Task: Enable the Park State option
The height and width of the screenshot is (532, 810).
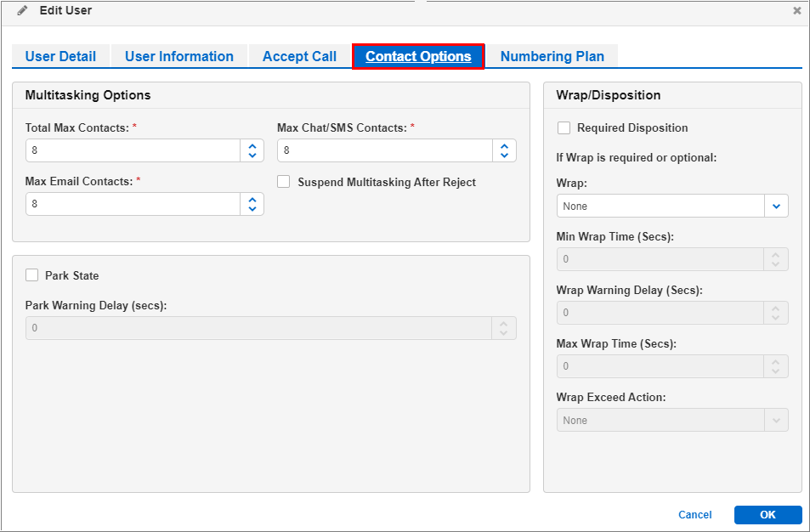Action: pos(31,275)
